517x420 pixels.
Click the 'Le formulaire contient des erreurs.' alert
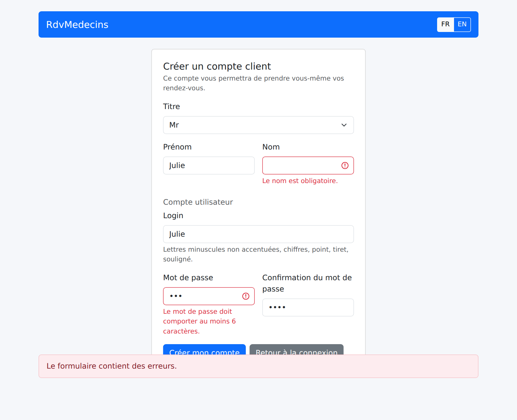click(x=258, y=366)
